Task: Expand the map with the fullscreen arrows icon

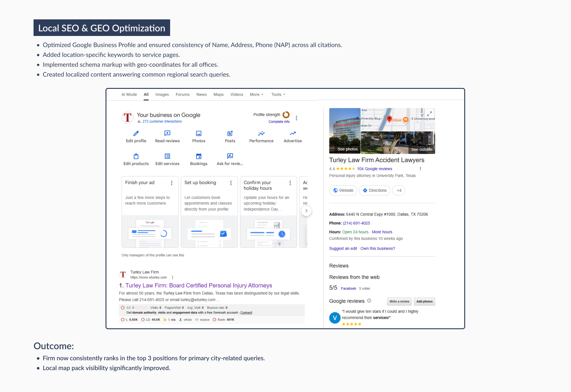Action: tap(429, 113)
